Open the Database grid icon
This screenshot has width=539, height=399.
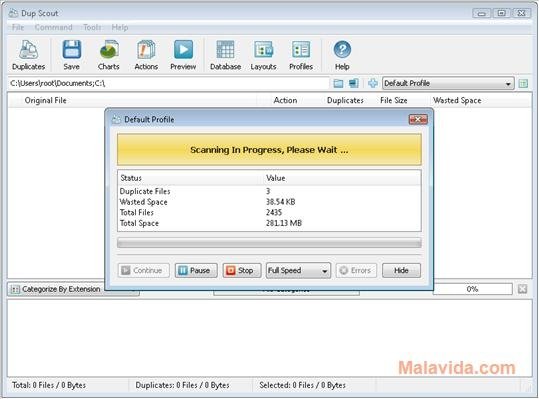tap(225, 49)
